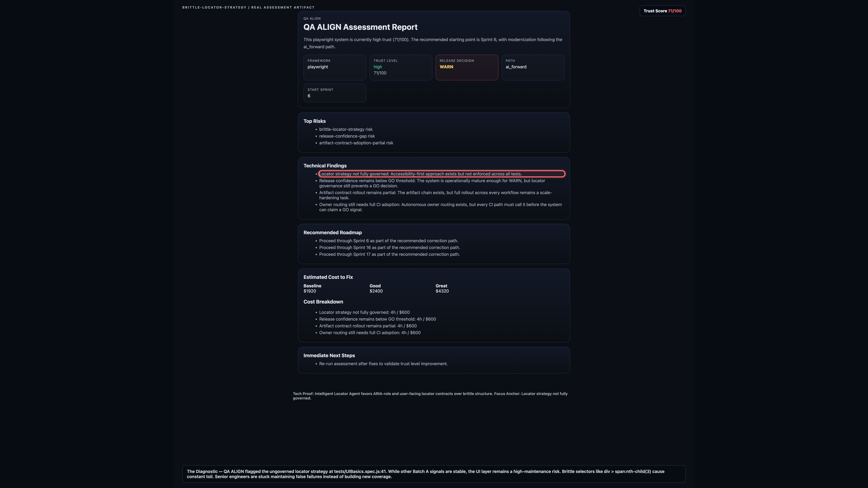
Task: Select the Sprint 16 roadmap item
Action: [390, 248]
